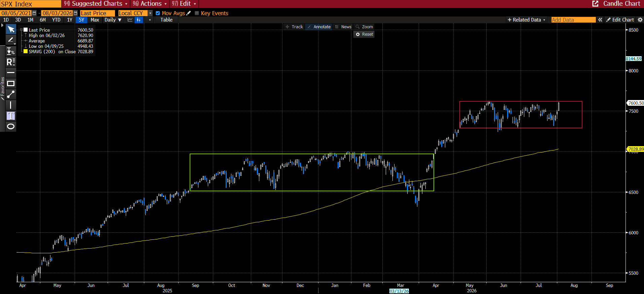Click the Last Price field selector
Image resolution: width=644 pixels, height=294 pixels.
pos(98,13)
